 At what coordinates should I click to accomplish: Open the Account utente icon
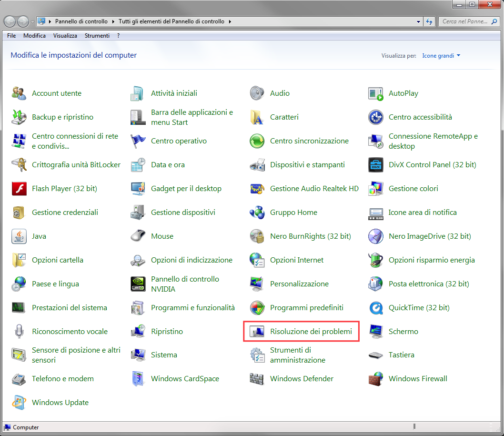pyautogui.click(x=19, y=93)
